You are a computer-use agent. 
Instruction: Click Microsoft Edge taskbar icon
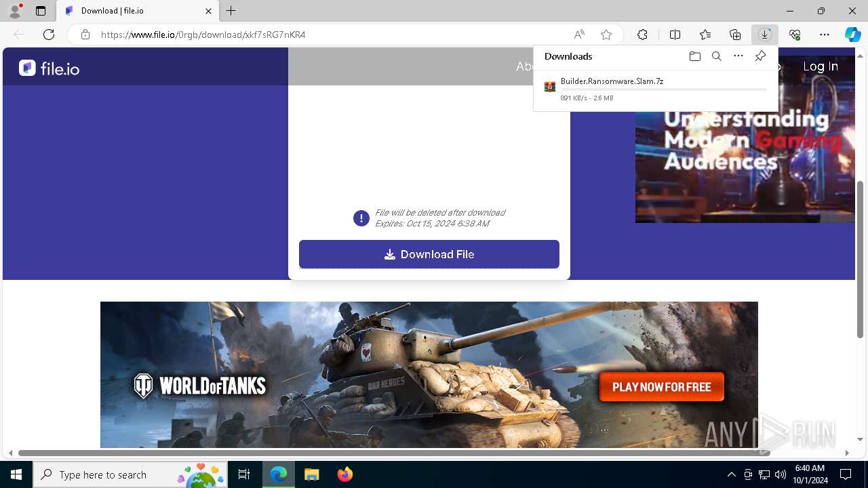(279, 474)
